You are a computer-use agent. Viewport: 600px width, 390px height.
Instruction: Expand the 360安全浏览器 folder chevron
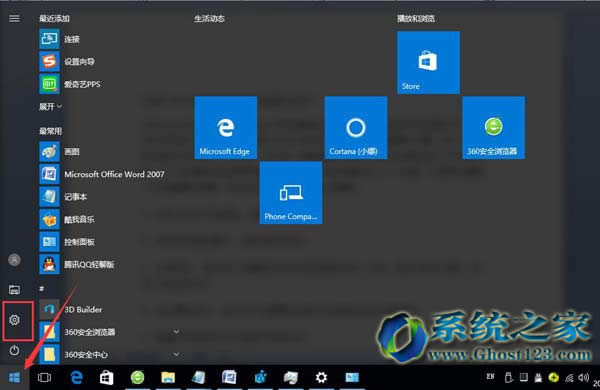(176, 332)
